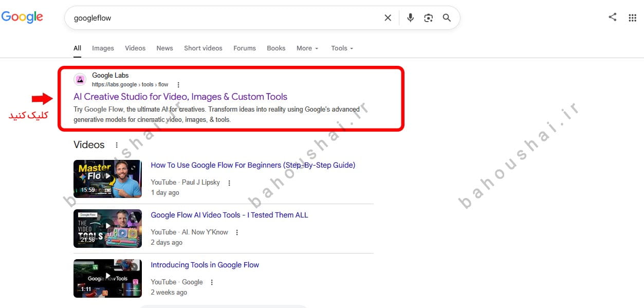644x308 pixels.
Task: Open search by image camera icon
Action: click(x=429, y=18)
